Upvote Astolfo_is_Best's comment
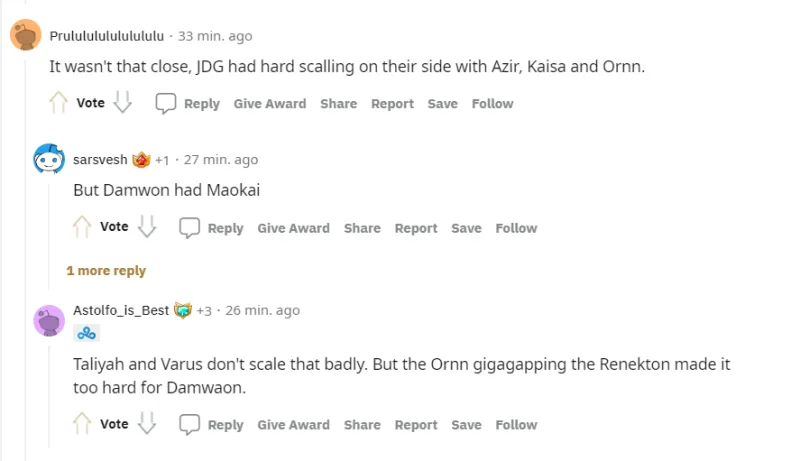The width and height of the screenshot is (800, 461). click(83, 424)
